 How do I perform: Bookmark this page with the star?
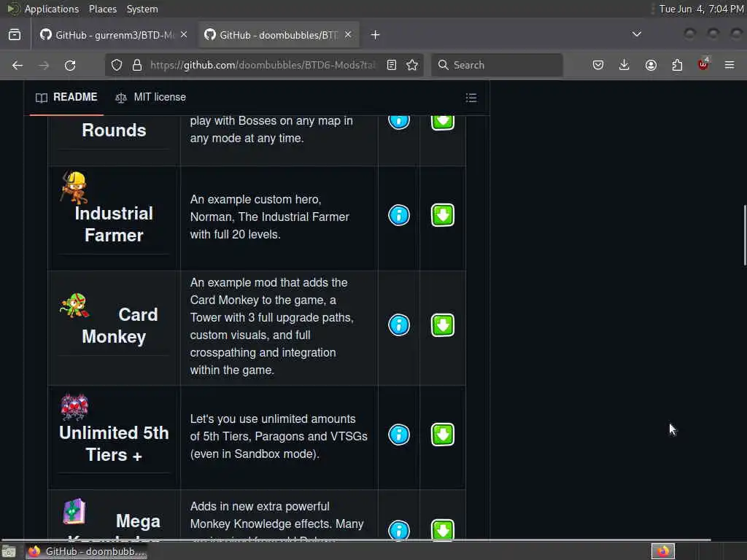pos(412,65)
